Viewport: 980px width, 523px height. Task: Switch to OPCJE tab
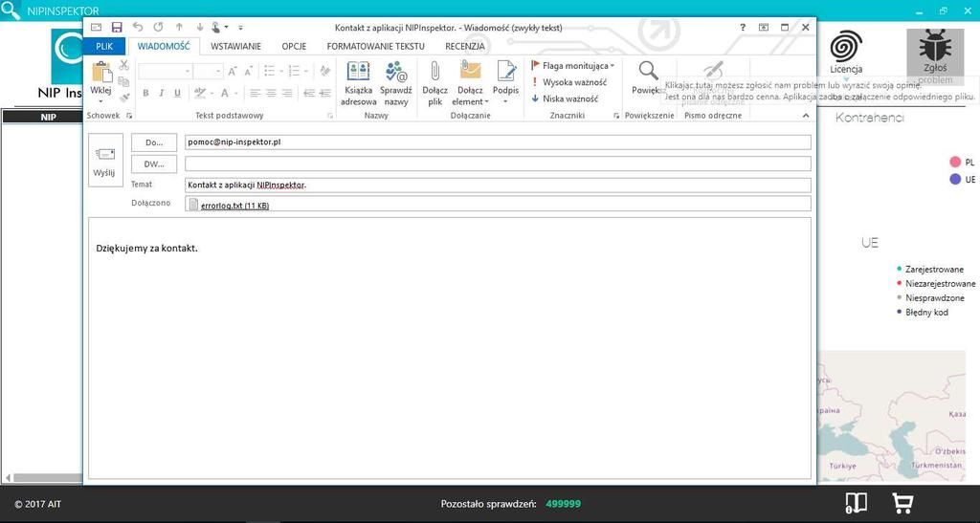pos(294,46)
